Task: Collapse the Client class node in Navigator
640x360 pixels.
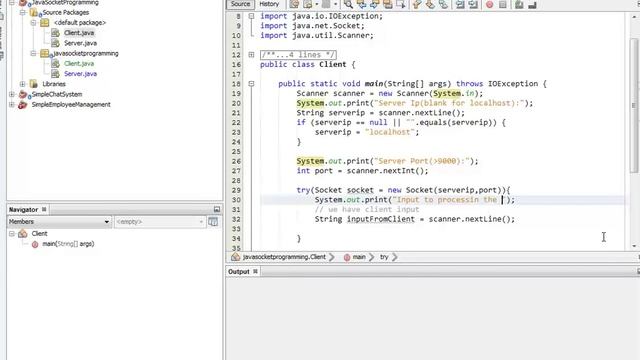Action: click(x=12, y=233)
